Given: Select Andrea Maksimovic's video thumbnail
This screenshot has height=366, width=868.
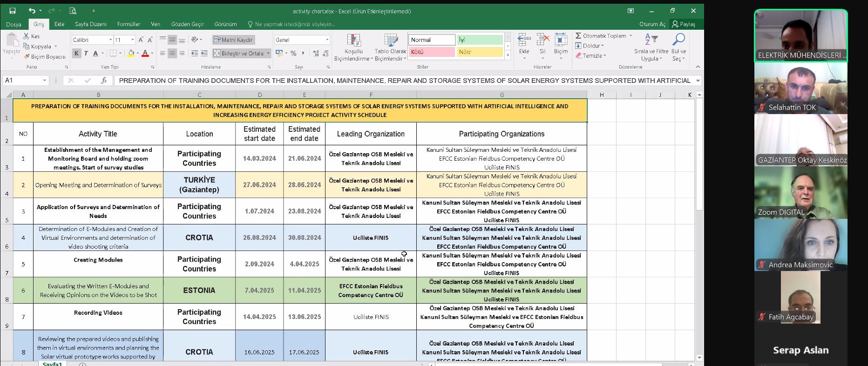Looking at the screenshot, I should click(x=800, y=244).
